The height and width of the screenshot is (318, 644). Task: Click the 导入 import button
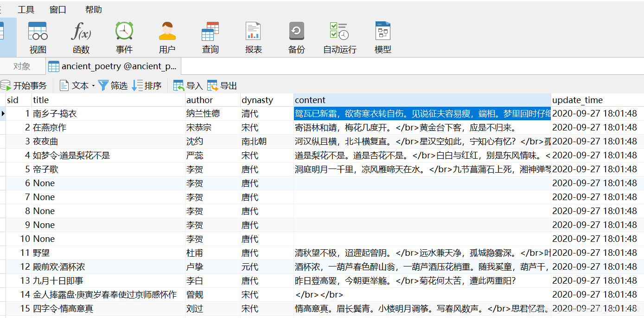point(188,85)
